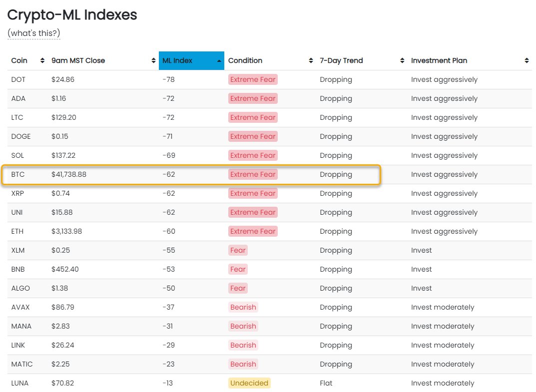The width and height of the screenshot is (536, 392).
Task: Click the Bearish badge in AVAX row
Action: (x=243, y=307)
